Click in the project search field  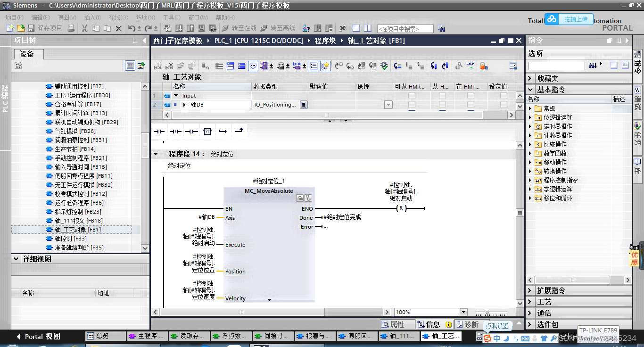tap(405, 29)
